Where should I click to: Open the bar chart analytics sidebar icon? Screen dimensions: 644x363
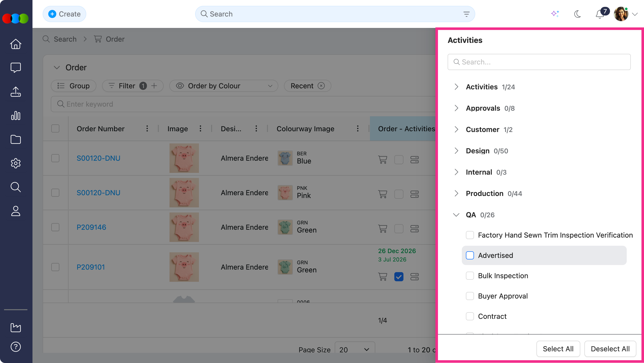pos(16,116)
